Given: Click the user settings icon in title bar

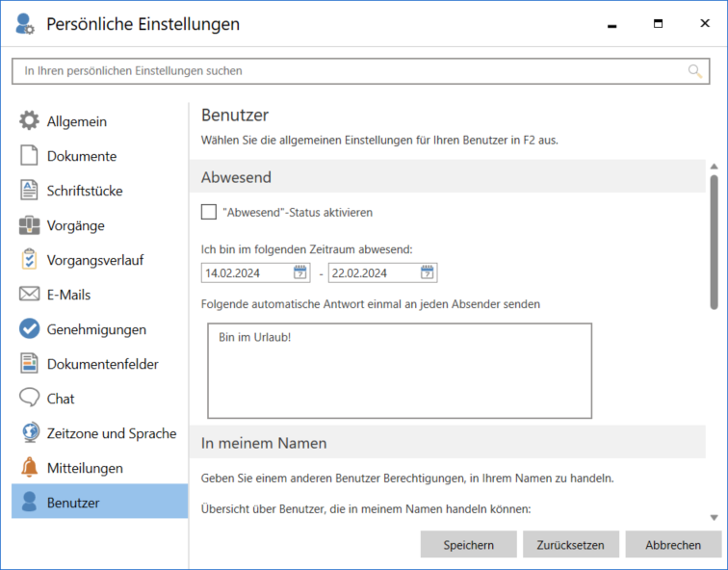Looking at the screenshot, I should 25,24.
